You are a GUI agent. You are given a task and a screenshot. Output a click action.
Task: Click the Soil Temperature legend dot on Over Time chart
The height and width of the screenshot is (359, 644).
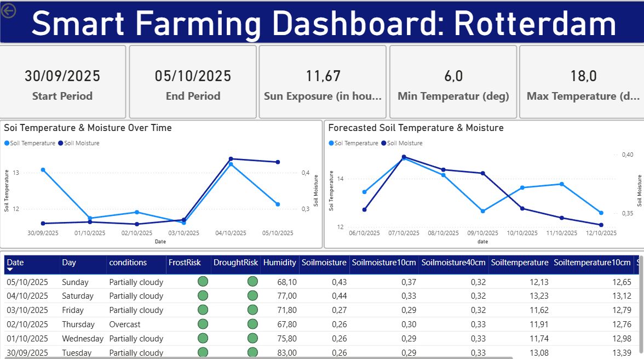8,143
